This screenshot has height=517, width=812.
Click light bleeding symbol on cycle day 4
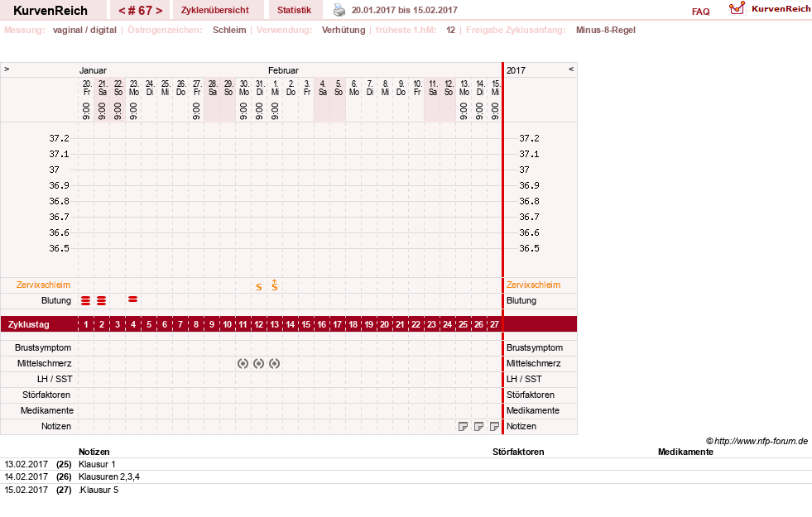(133, 299)
